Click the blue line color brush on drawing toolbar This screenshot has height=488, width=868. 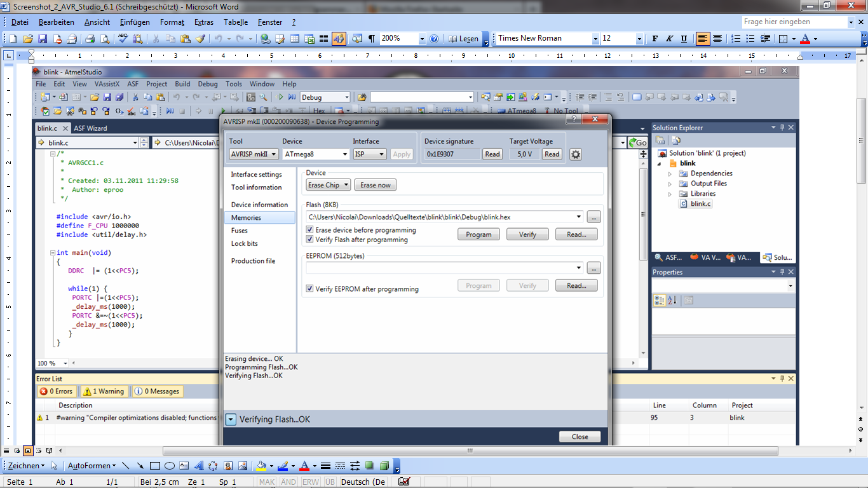pyautogui.click(x=283, y=466)
